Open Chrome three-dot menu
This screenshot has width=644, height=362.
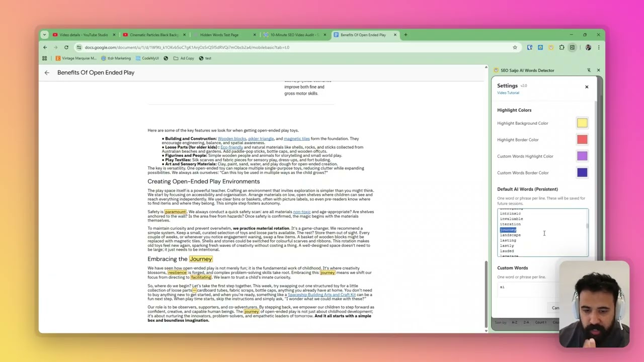[x=598, y=47]
